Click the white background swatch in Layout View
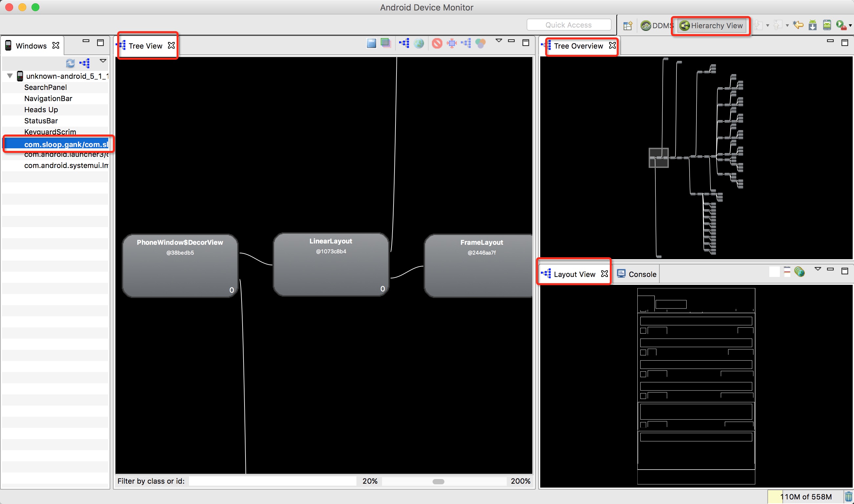 (775, 272)
